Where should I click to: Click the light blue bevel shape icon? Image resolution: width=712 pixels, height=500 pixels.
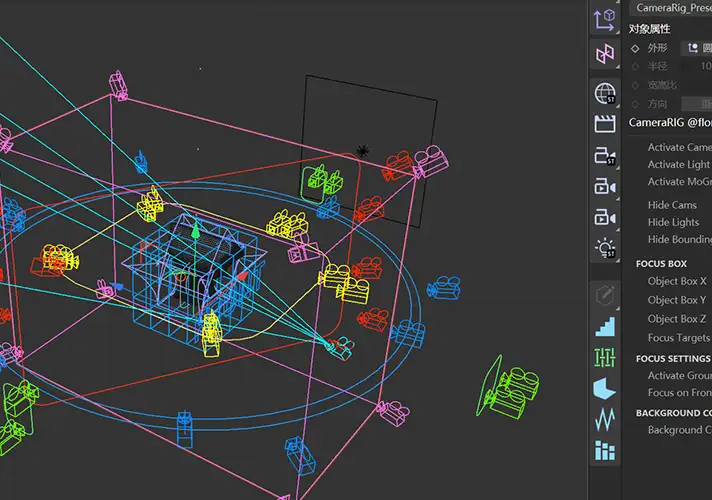point(604,388)
